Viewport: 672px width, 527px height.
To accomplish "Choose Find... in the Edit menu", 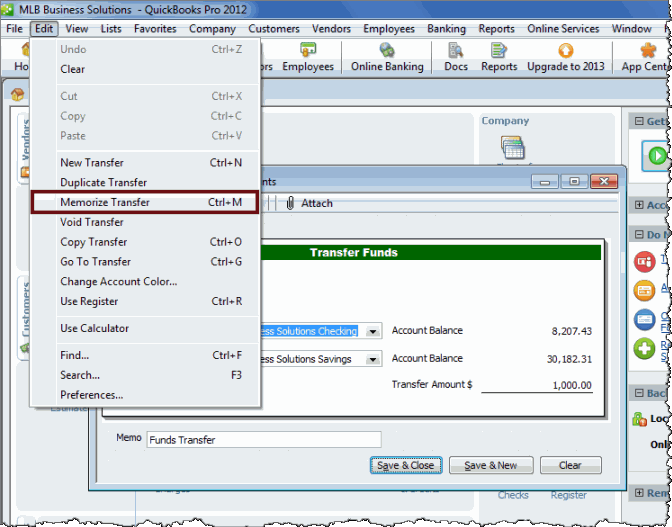I will pos(145,355).
